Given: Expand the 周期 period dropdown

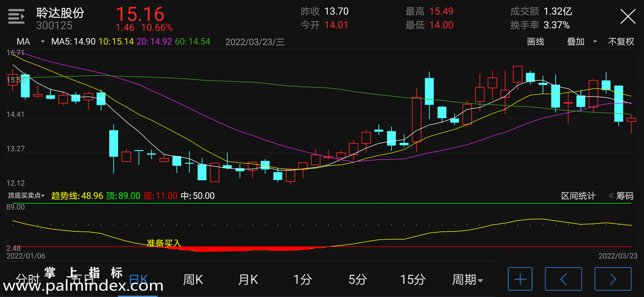Looking at the screenshot, I should 468,280.
